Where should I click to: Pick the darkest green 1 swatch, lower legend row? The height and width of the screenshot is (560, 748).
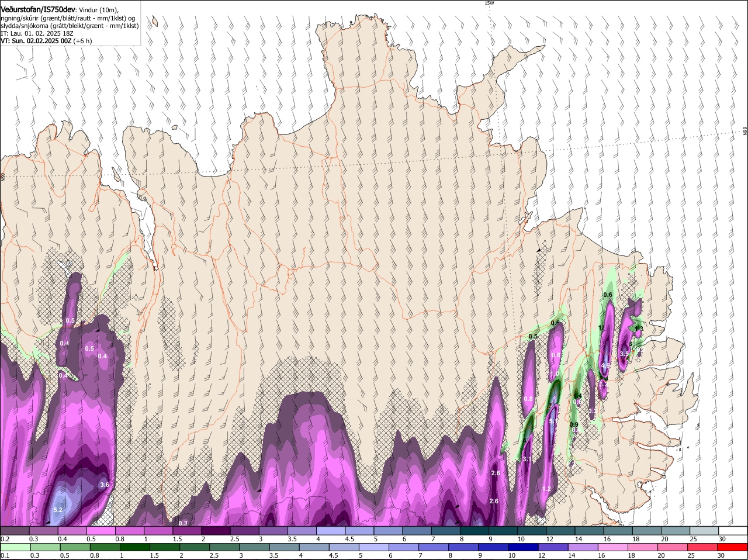134,547
